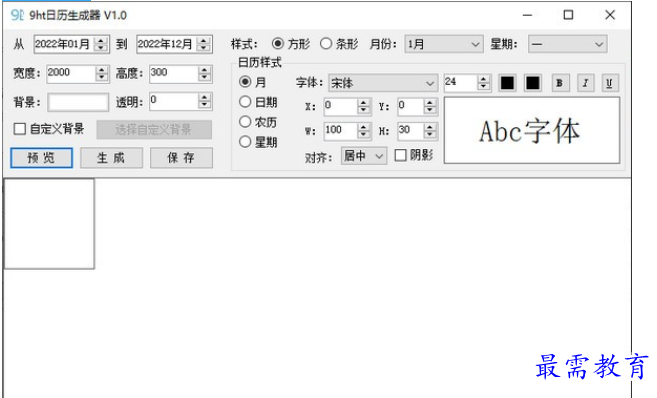Click the 预览 preview button
The width and height of the screenshot is (657, 398).
click(41, 158)
